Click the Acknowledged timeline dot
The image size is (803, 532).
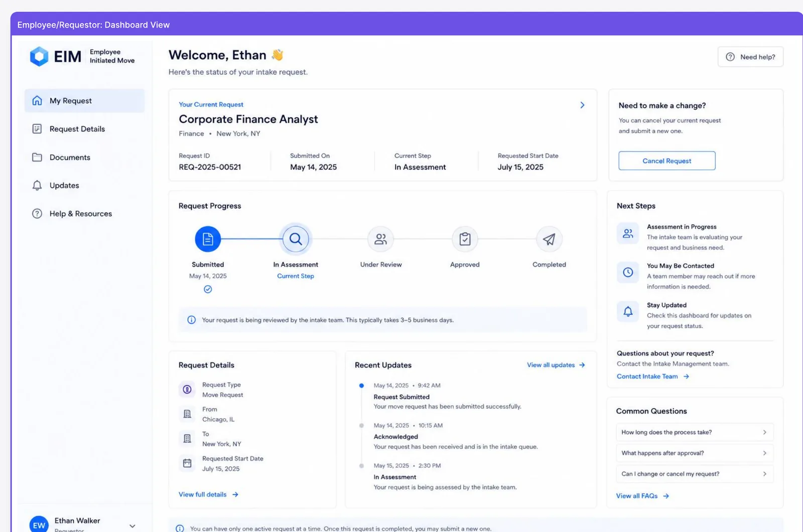361,426
